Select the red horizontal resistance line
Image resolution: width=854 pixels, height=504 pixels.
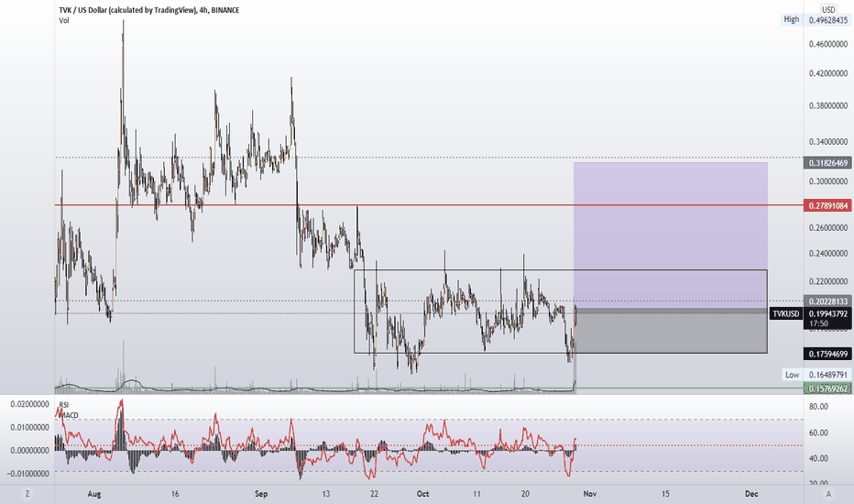[429, 205]
